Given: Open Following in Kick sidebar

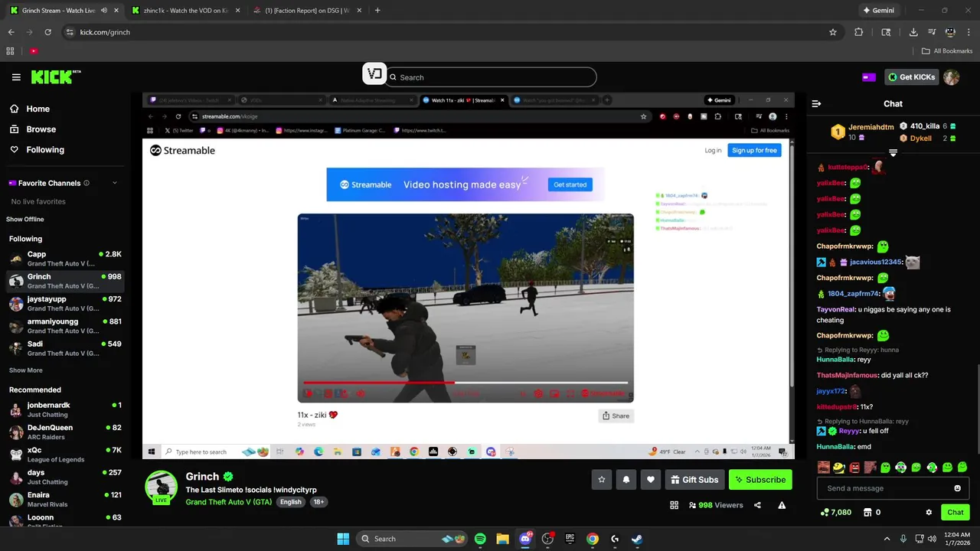Looking at the screenshot, I should click(38, 150).
